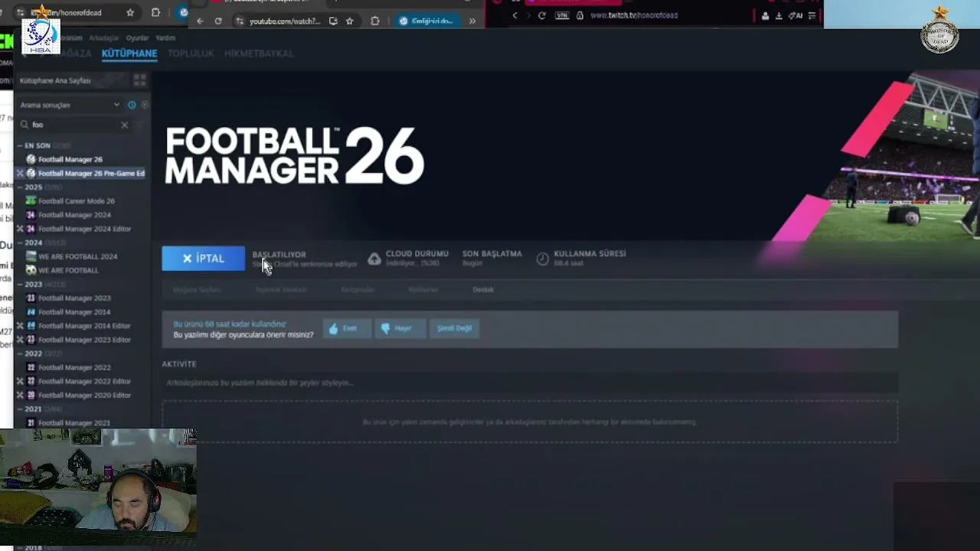Select Football Manager 2023 Editor
Image resolution: width=980 pixels, height=551 pixels.
coord(84,340)
